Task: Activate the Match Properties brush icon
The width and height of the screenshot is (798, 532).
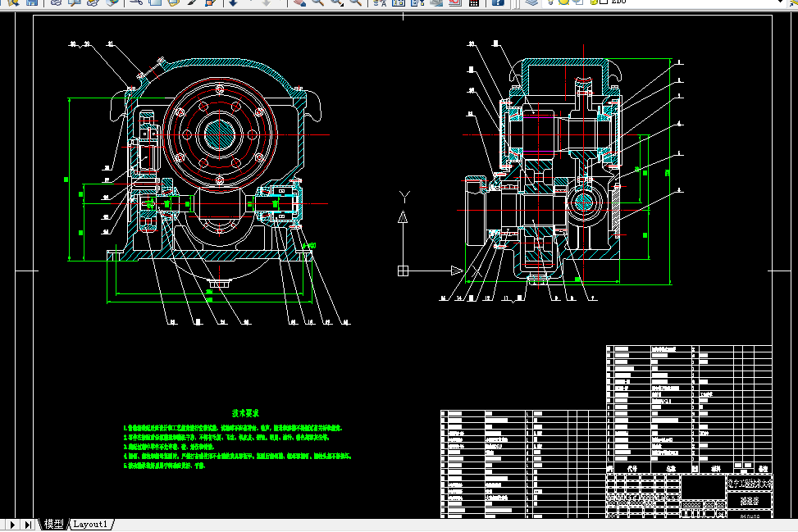Action: tap(192, 2)
